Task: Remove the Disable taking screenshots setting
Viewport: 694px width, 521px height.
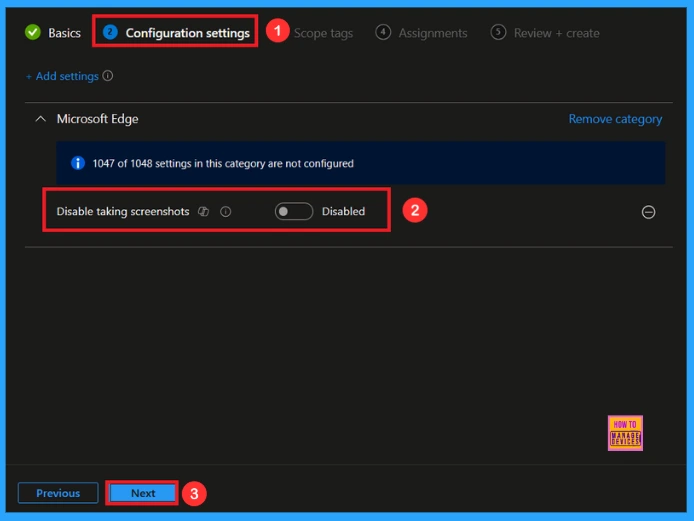Action: 648,212
